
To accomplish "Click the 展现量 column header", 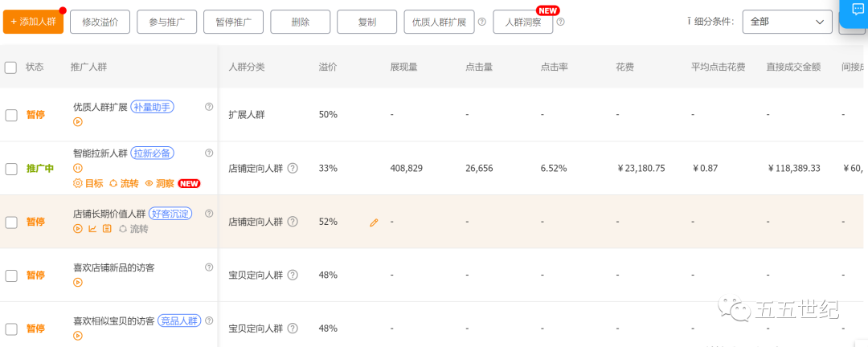I will point(403,67).
